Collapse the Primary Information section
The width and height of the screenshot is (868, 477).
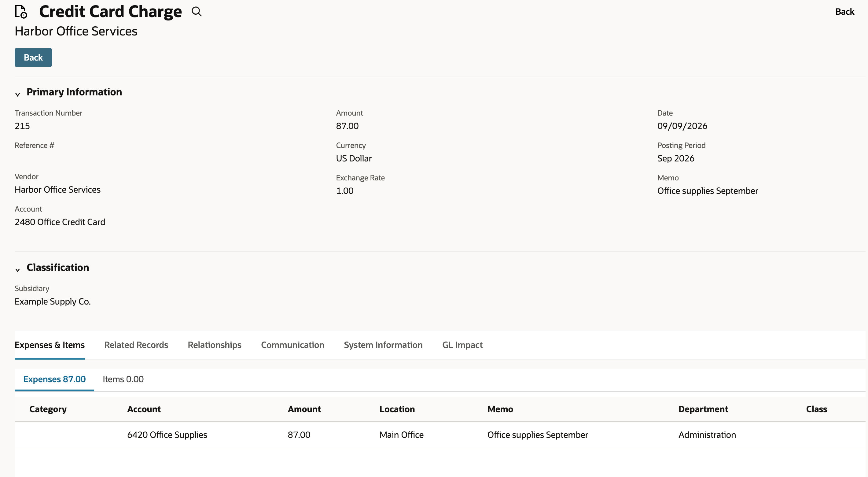tap(17, 94)
